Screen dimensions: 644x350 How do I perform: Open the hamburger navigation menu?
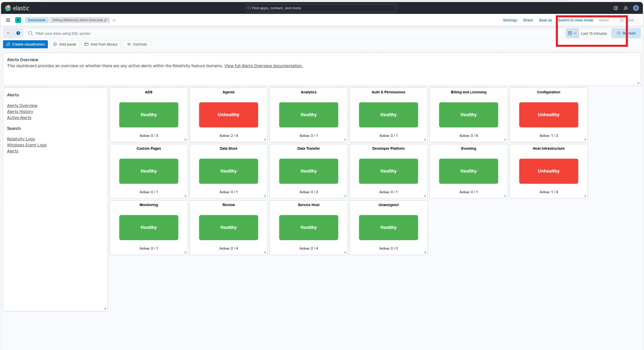coord(8,20)
